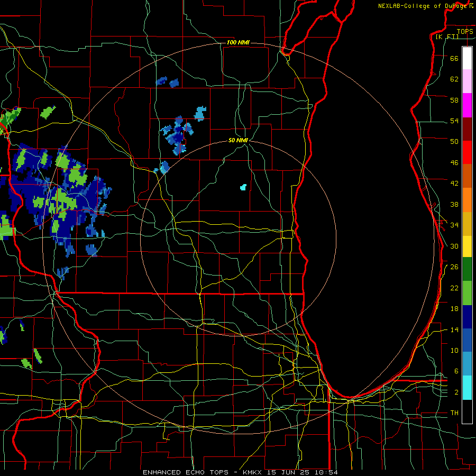This screenshot has width=476, height=476.
Task: Select the medium blue legend swatch
Action: click(x=467, y=340)
